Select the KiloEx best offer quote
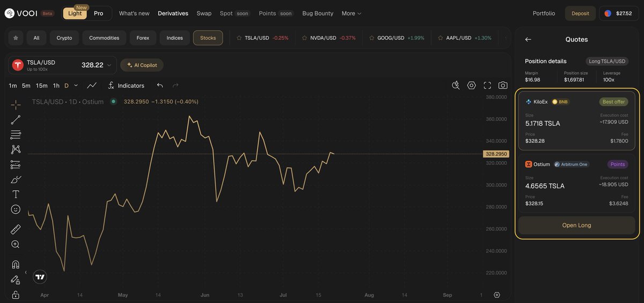 pos(576,121)
